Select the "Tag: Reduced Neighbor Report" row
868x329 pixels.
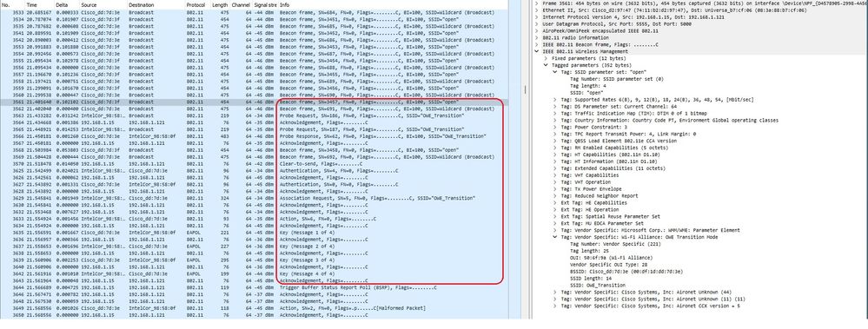(x=600, y=195)
